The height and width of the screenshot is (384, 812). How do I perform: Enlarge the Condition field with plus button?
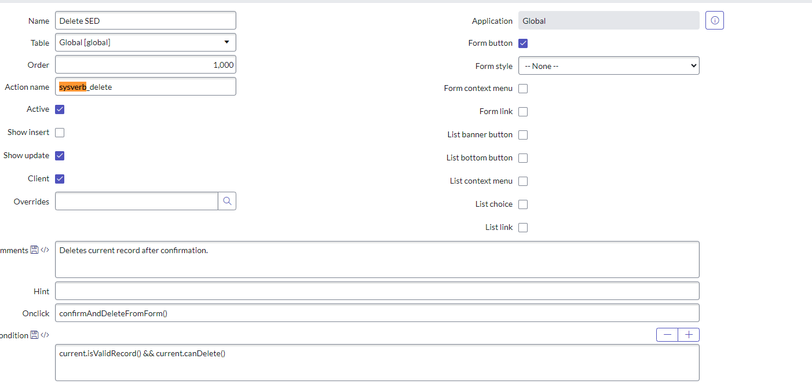point(689,335)
